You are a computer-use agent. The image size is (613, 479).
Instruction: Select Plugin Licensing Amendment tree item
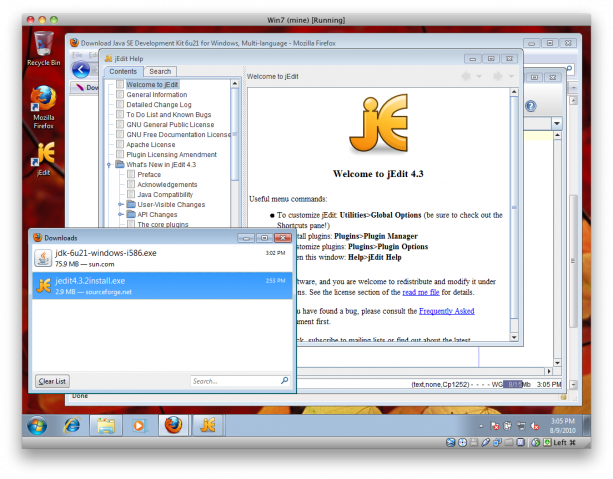171,154
